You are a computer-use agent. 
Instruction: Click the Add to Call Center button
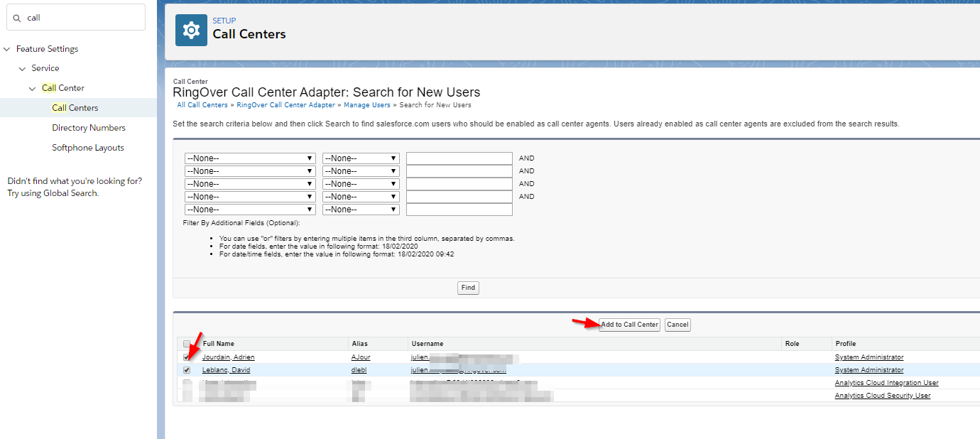point(629,325)
